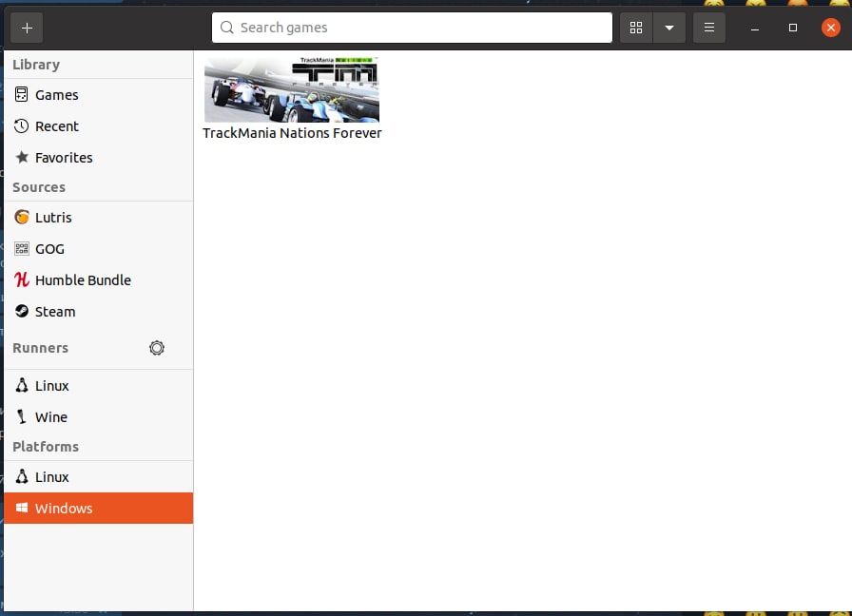
Task: Select the Linux platform
Action: coord(98,477)
